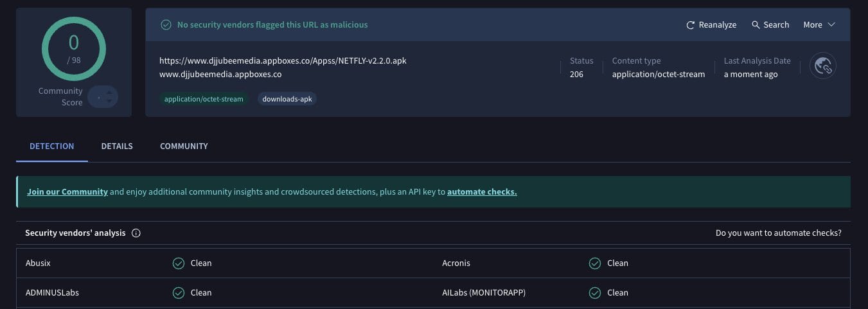Click the Clean result text for AILabs (MONITORAPP)

(x=617, y=292)
